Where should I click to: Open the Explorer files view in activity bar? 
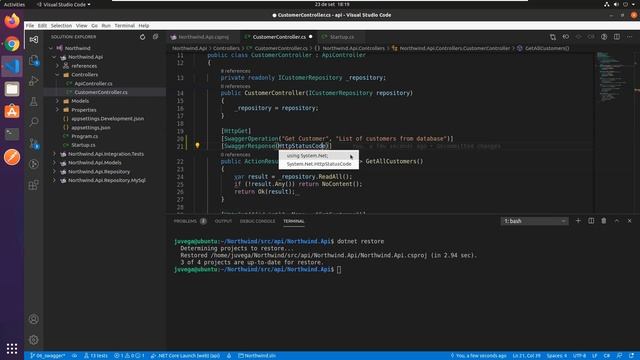click(x=34, y=60)
